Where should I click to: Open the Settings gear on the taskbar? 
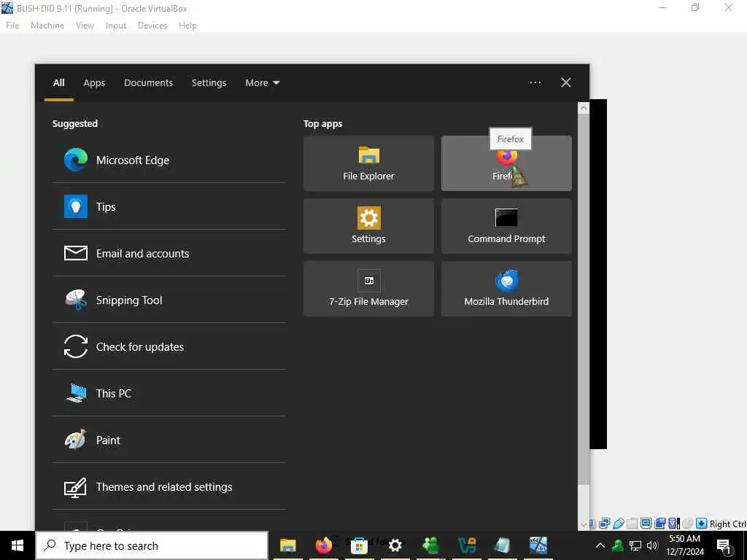coord(395,545)
